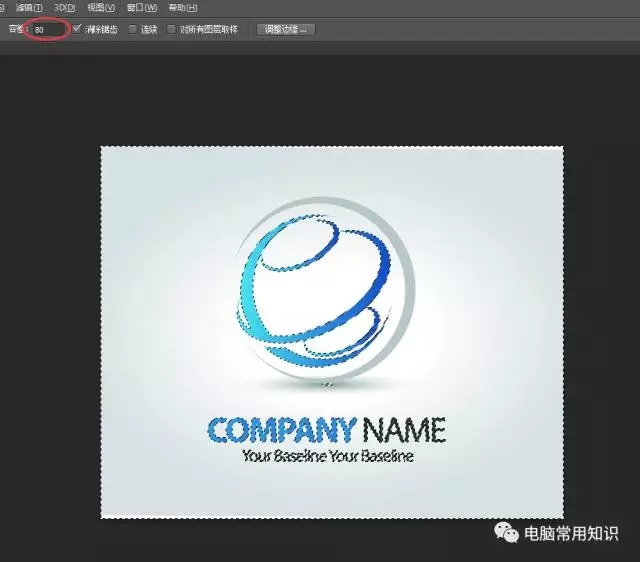Viewport: 640px width, 562px height.
Task: Uncheck the 消除锯齿 anti-alias checkbox
Action: (x=77, y=29)
